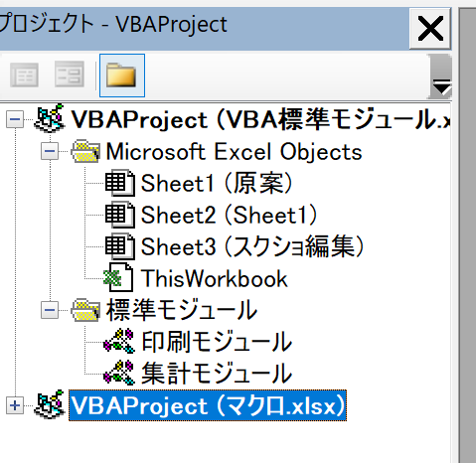Click the ThisWorkbook Excel file icon
Image resolution: width=476 pixels, height=463 pixels.
coord(118,277)
